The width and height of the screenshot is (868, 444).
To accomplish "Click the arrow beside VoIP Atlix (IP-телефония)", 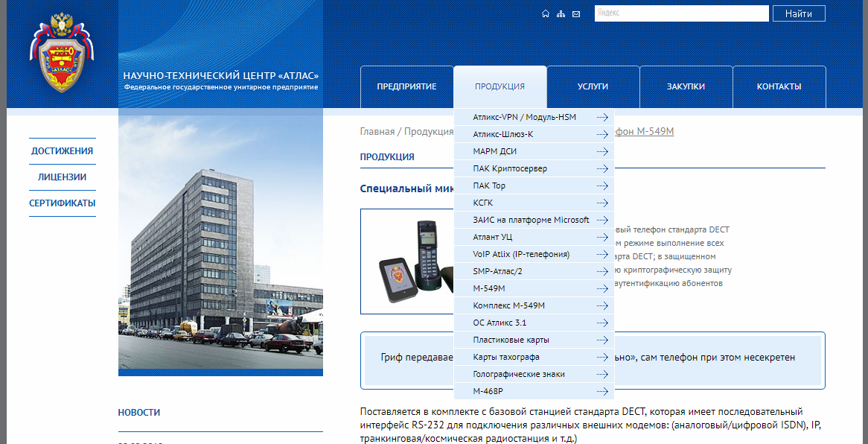I will (602, 255).
